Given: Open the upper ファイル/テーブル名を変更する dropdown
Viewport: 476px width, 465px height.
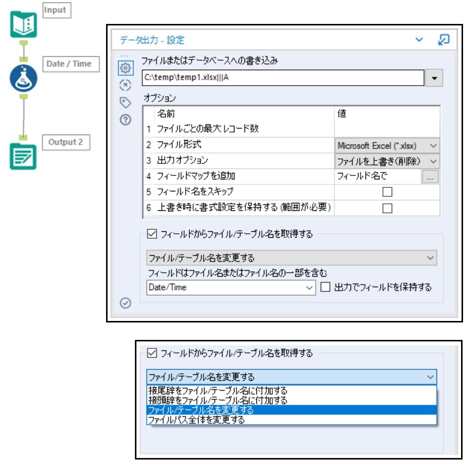Looking at the screenshot, I should [292, 258].
